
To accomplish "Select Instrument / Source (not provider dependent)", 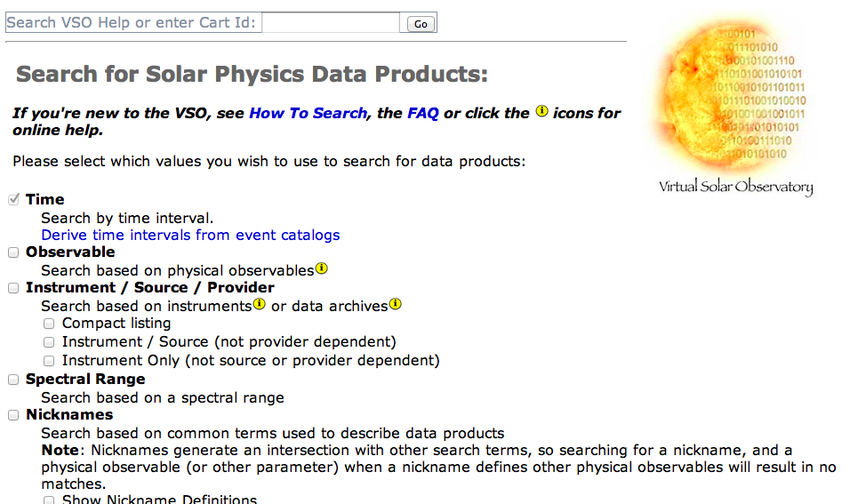I will (50, 342).
